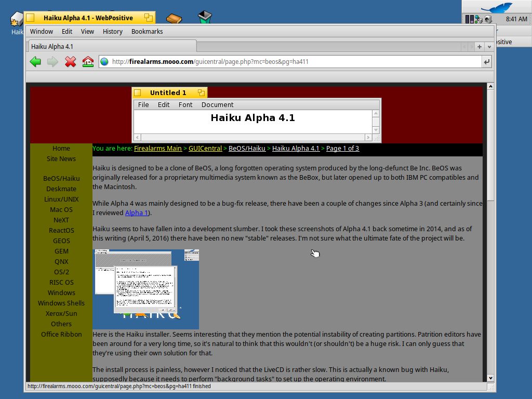Click the Go arrow beside the URL field
532x399 pixels.
pyautogui.click(x=487, y=62)
